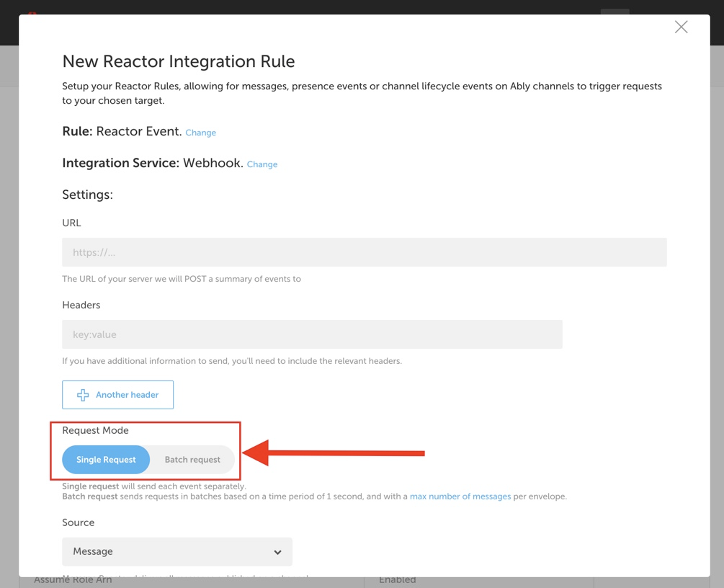Viewport: 724px width, 588px height.
Task: Change the Webhook integration service
Action: [x=262, y=164]
